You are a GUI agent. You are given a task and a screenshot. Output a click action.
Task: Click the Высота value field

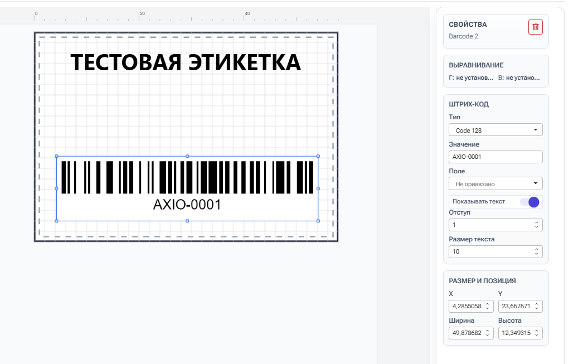[x=520, y=333]
